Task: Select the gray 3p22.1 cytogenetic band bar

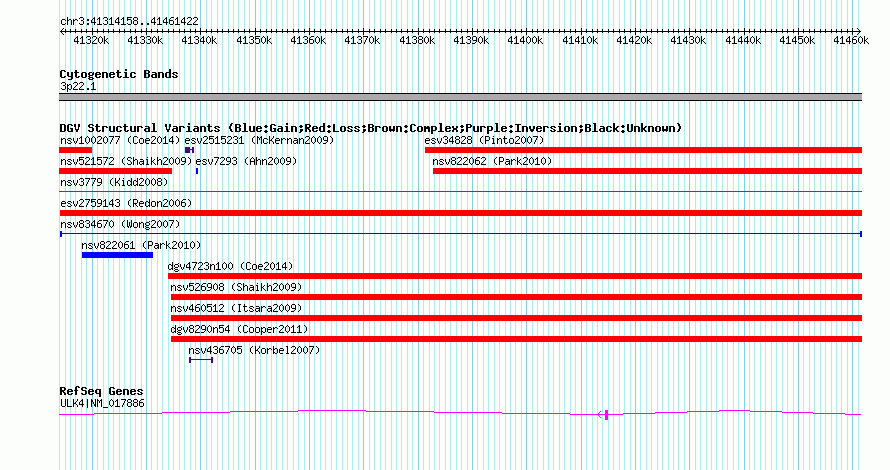Action: 460,97
